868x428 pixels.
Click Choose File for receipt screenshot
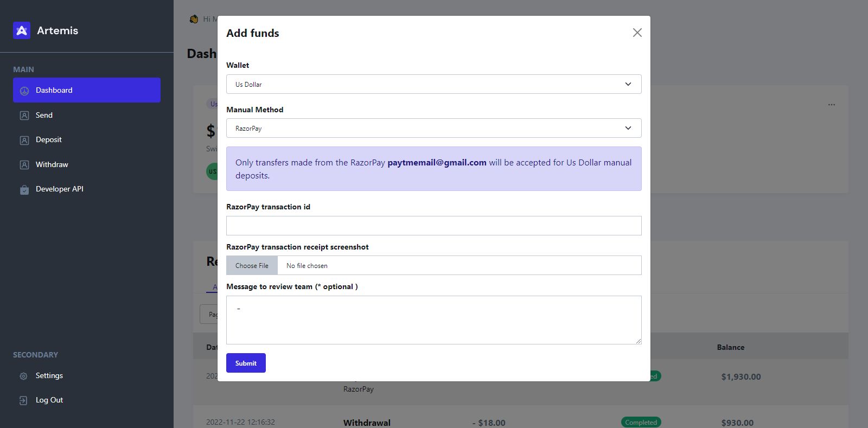pyautogui.click(x=252, y=265)
